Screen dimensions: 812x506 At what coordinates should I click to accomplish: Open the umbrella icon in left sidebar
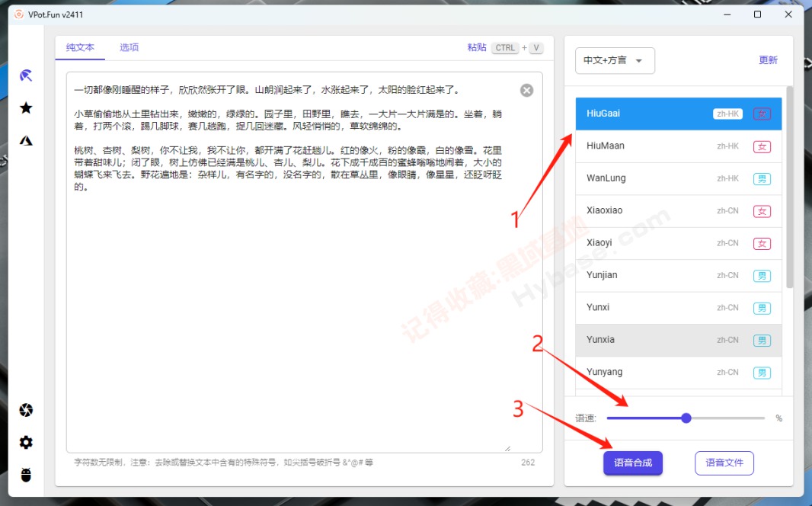click(26, 75)
